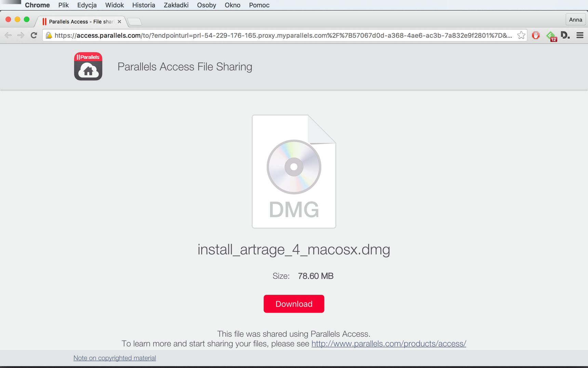Click the filename install_artrage_4_macosx.dmg
Screen dimensions: 588x368
tap(294, 250)
